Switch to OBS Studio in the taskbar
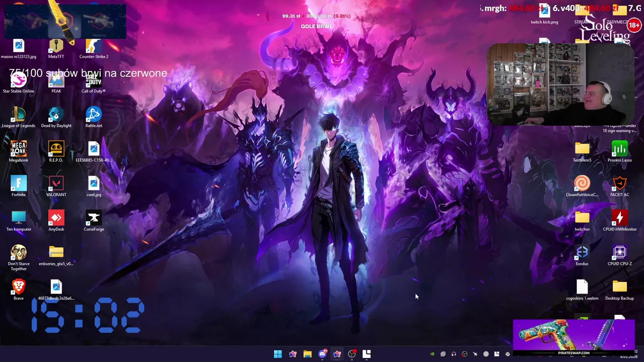The width and height of the screenshot is (644, 362). pos(352,354)
